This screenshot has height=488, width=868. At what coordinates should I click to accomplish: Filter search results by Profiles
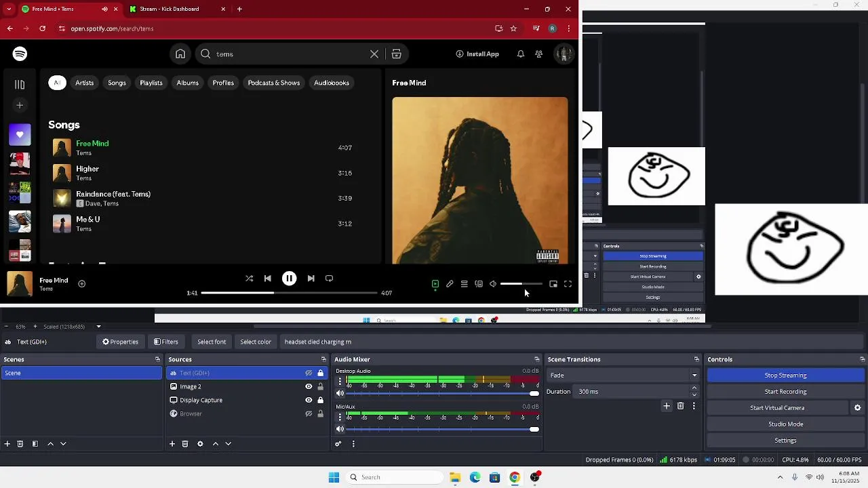(223, 83)
